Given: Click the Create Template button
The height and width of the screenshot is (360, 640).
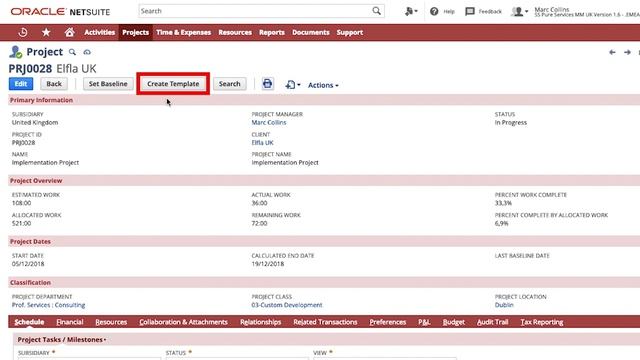Looking at the screenshot, I should pyautogui.click(x=173, y=84).
